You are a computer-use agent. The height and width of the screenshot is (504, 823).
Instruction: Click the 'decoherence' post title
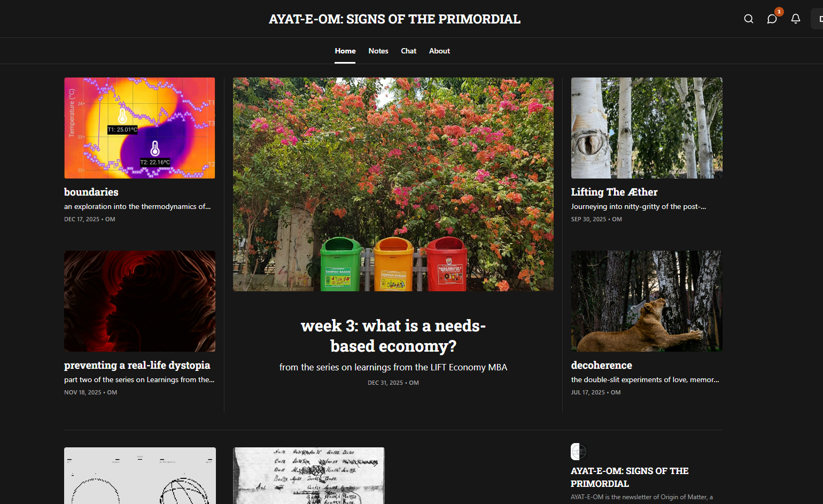coord(601,365)
